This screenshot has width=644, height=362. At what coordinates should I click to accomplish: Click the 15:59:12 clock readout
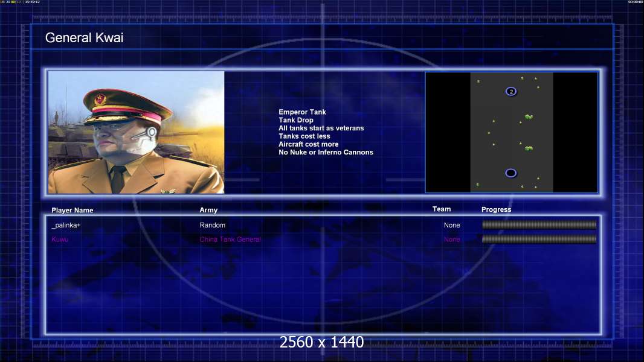(33, 2)
